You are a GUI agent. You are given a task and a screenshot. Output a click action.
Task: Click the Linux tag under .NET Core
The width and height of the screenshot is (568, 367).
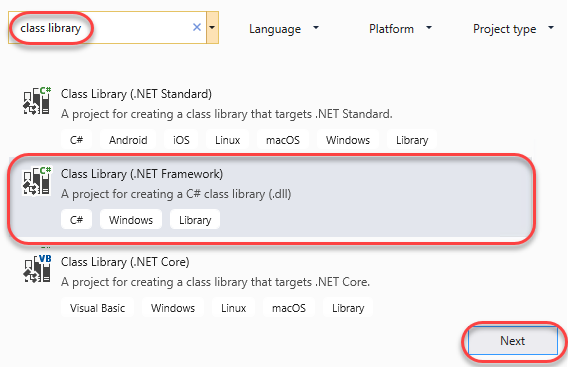234,308
